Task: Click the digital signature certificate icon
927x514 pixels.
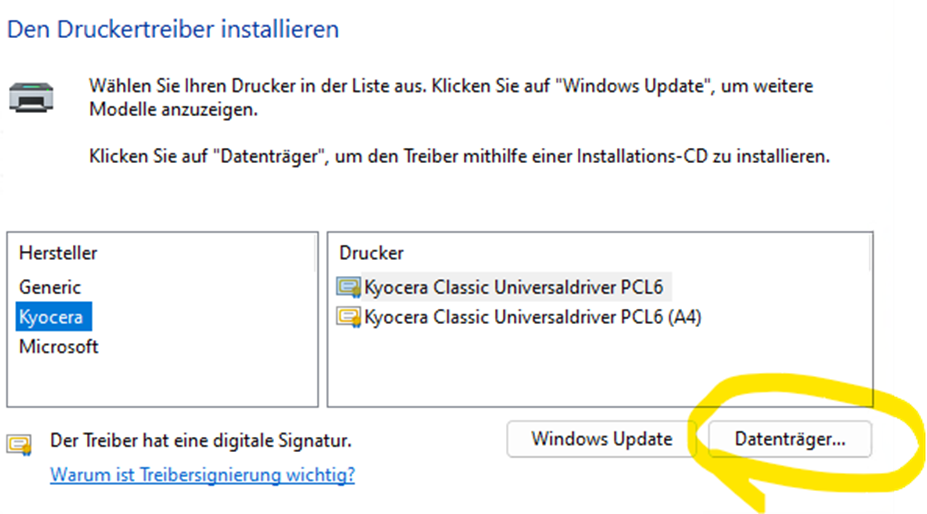Action: click(x=18, y=443)
